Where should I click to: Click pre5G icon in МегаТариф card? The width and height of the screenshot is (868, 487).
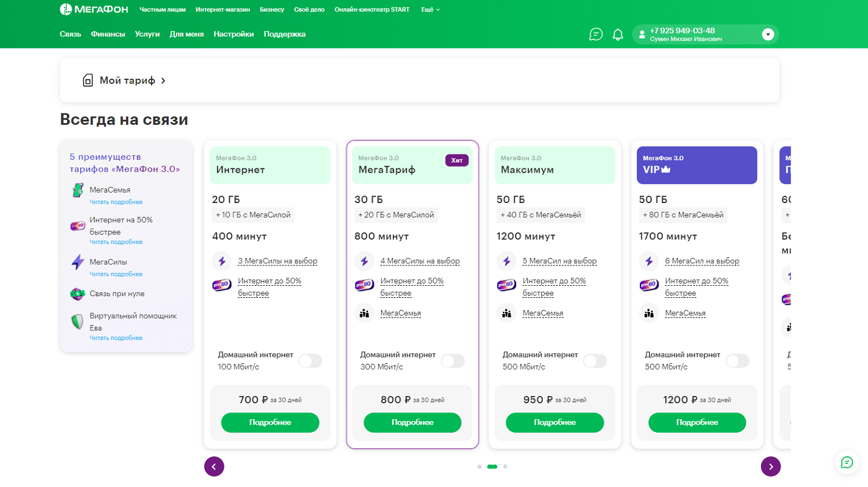coord(364,285)
